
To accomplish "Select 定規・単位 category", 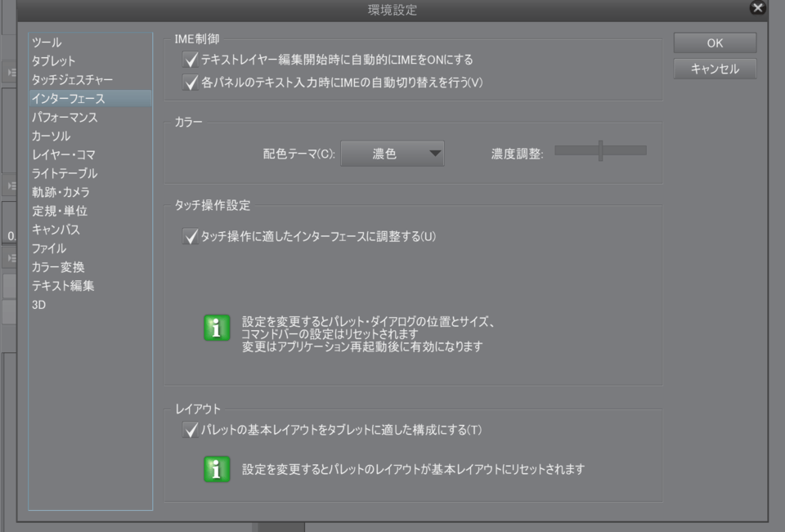I will (x=90, y=211).
